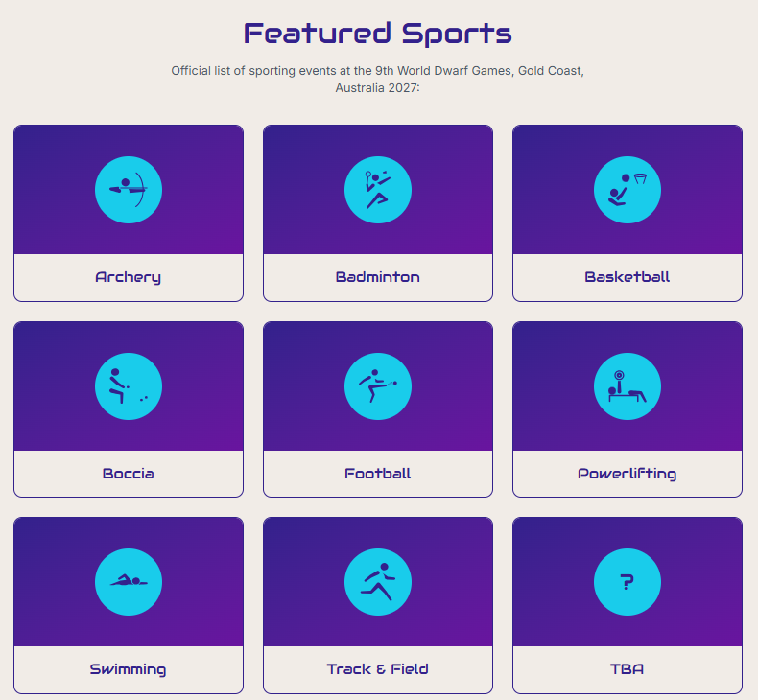
Task: Click the Featured Sports heading
Action: tap(378, 34)
